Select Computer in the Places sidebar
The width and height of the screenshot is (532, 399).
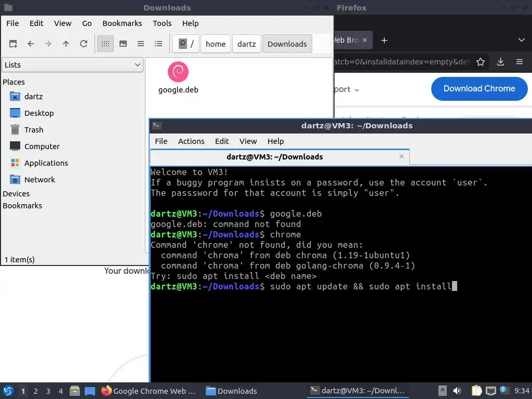[42, 147]
